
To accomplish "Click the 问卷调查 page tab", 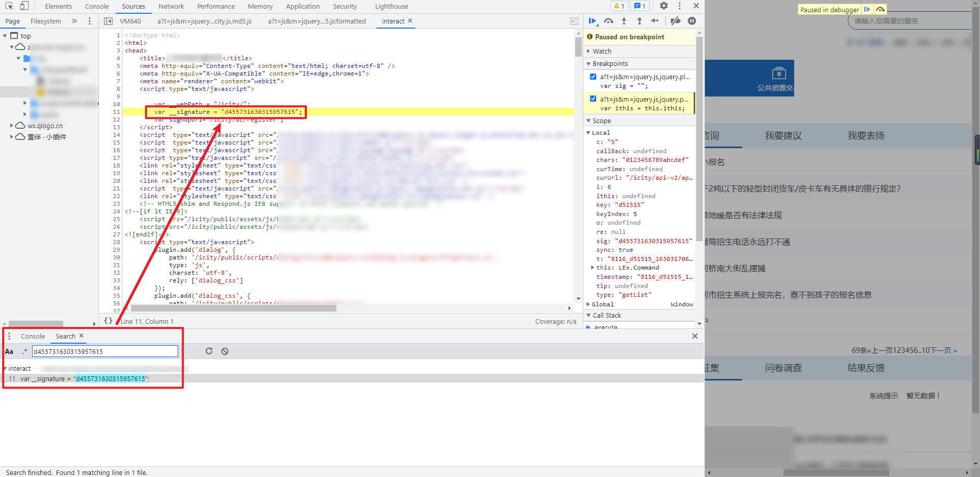I will 783,368.
